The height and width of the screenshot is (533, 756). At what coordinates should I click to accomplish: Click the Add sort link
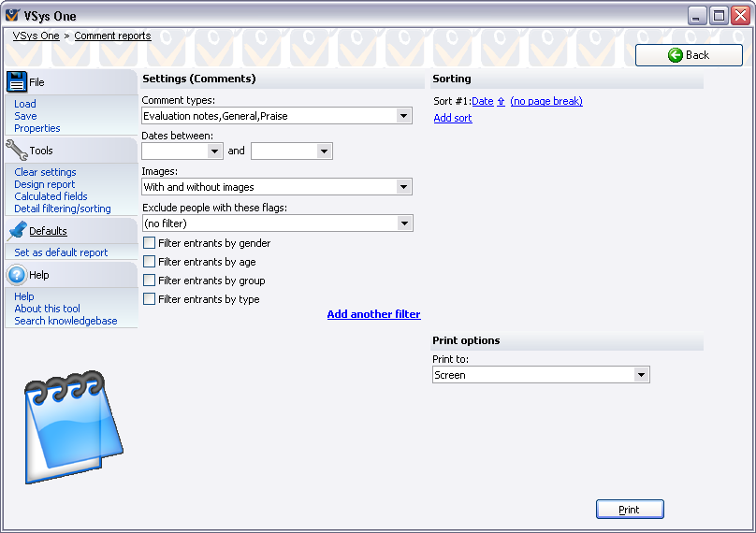click(453, 118)
